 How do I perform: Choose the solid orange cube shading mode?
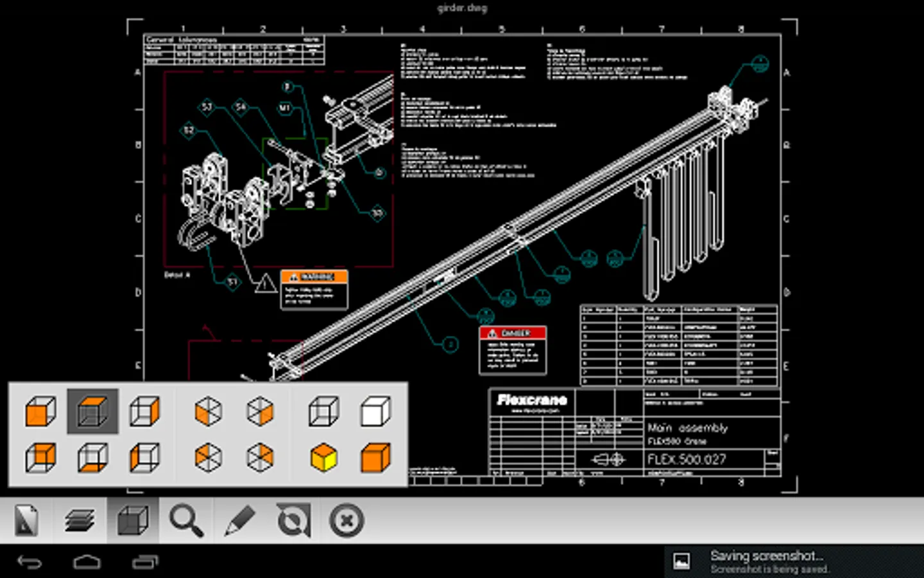(375, 458)
